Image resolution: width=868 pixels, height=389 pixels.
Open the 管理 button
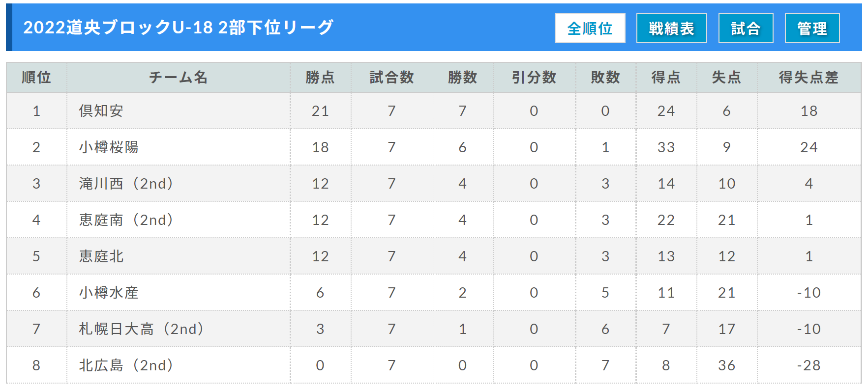(x=812, y=28)
